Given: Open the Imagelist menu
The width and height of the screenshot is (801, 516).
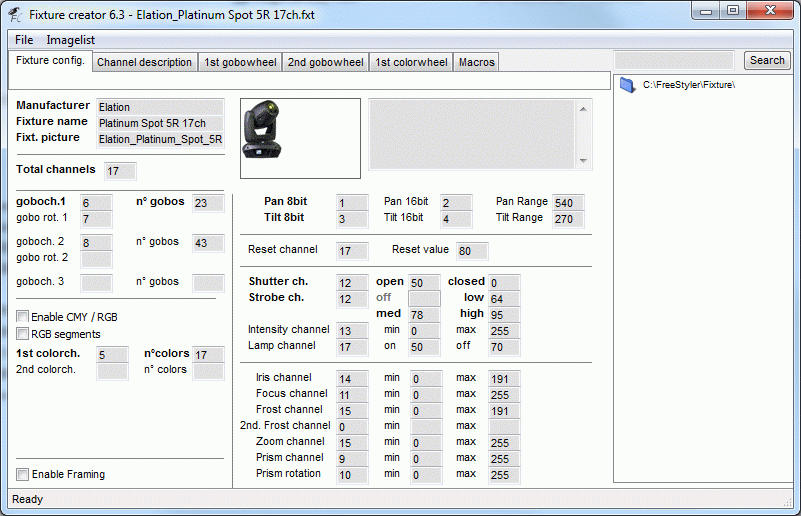Looking at the screenshot, I should pos(70,40).
